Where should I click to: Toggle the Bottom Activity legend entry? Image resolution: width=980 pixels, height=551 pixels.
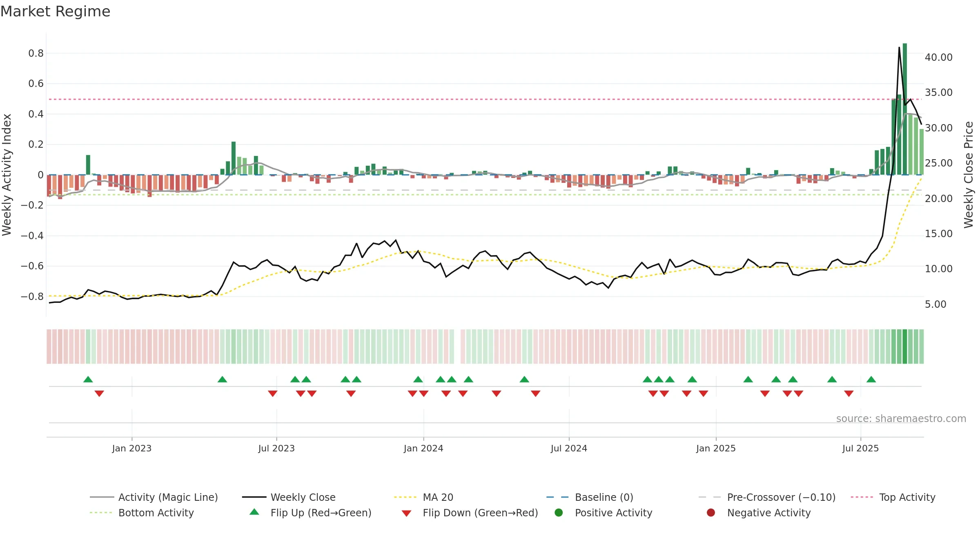(142, 513)
